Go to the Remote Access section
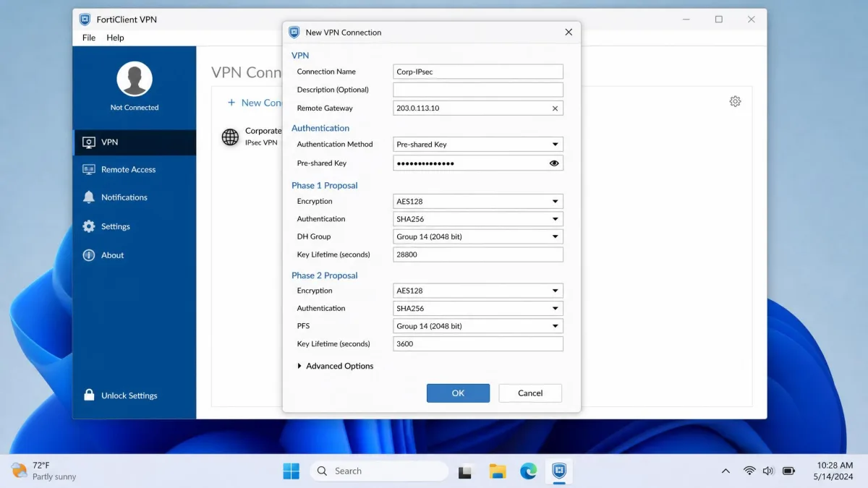 point(135,170)
